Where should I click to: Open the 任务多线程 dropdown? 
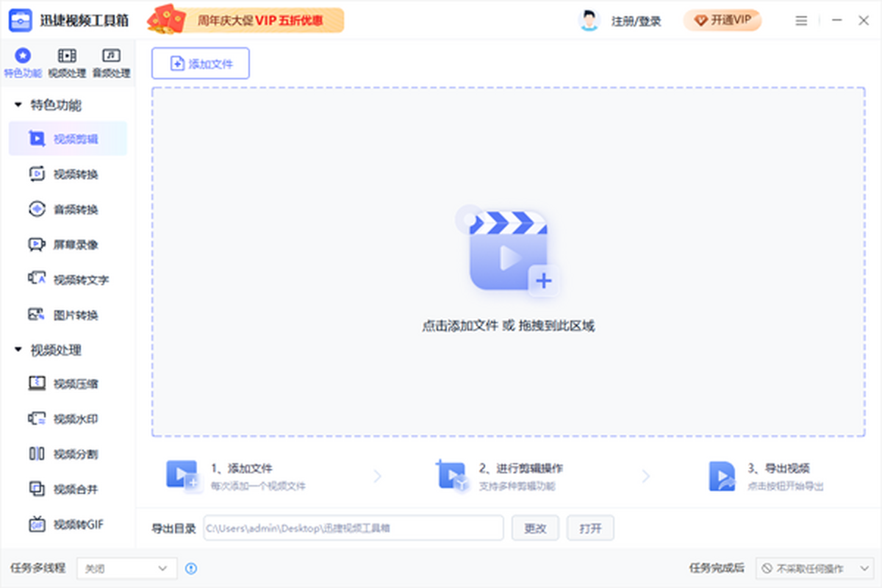click(x=126, y=568)
